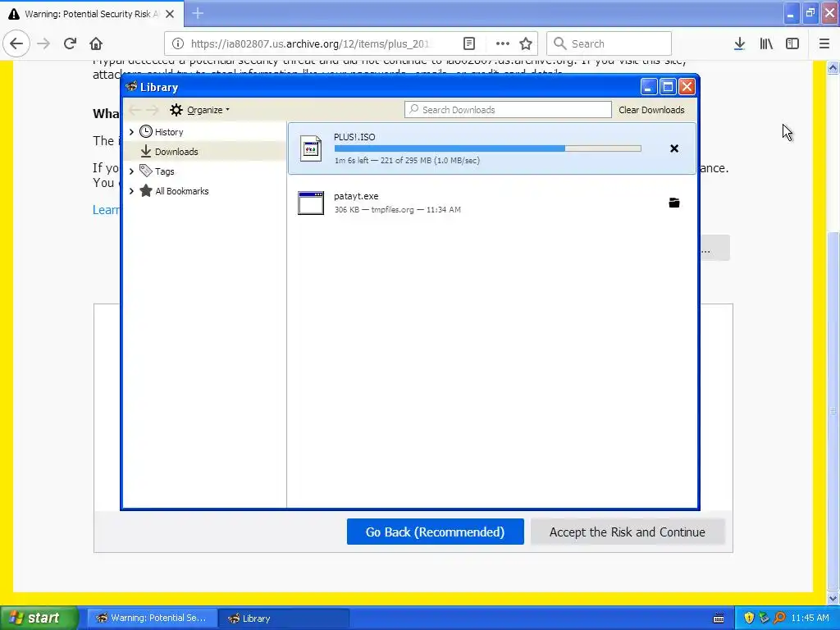The height and width of the screenshot is (630, 840).
Task: Expand the All Bookmarks tree item
Action: (x=132, y=191)
